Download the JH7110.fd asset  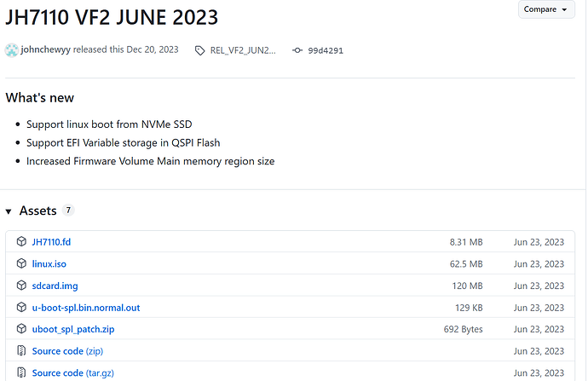click(51, 242)
